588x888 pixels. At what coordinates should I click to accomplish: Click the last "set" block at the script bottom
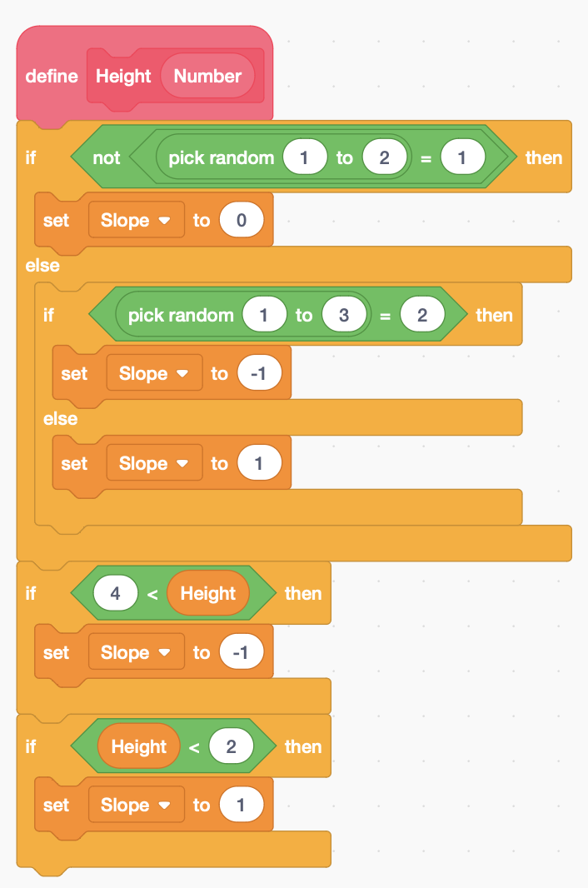(56, 806)
